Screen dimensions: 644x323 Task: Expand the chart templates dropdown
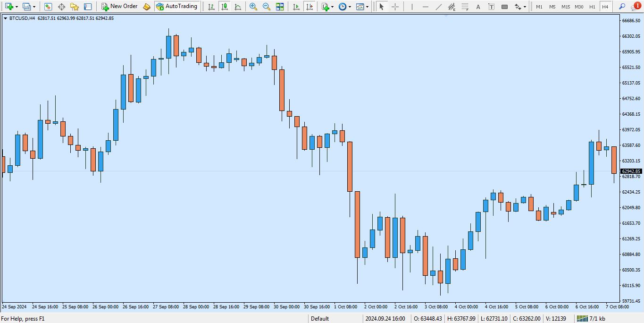click(367, 7)
